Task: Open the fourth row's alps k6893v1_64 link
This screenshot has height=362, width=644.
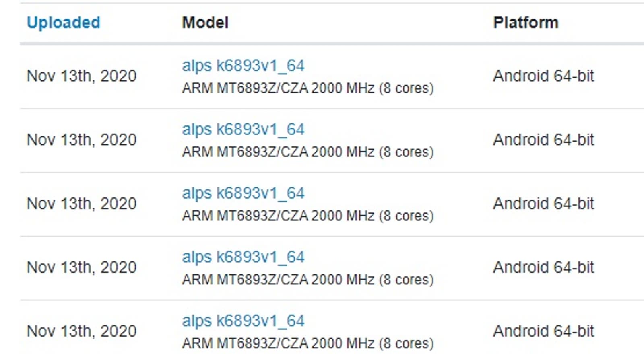Action: point(243,257)
